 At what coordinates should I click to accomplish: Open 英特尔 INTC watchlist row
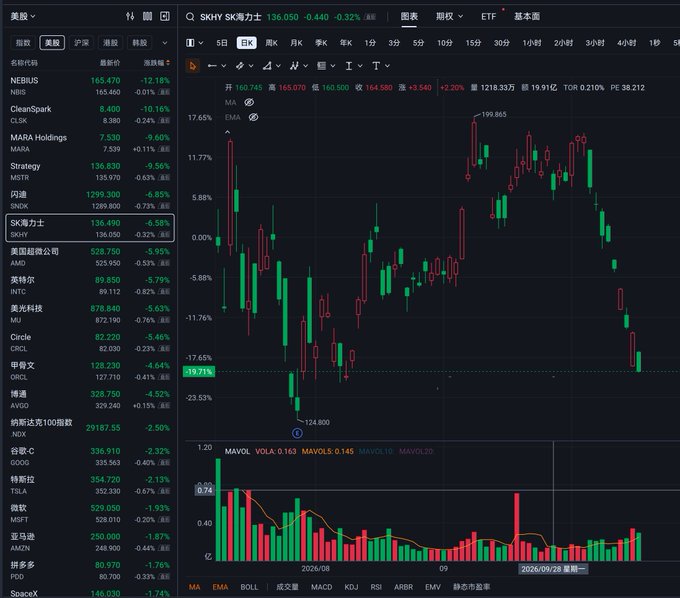(90, 285)
